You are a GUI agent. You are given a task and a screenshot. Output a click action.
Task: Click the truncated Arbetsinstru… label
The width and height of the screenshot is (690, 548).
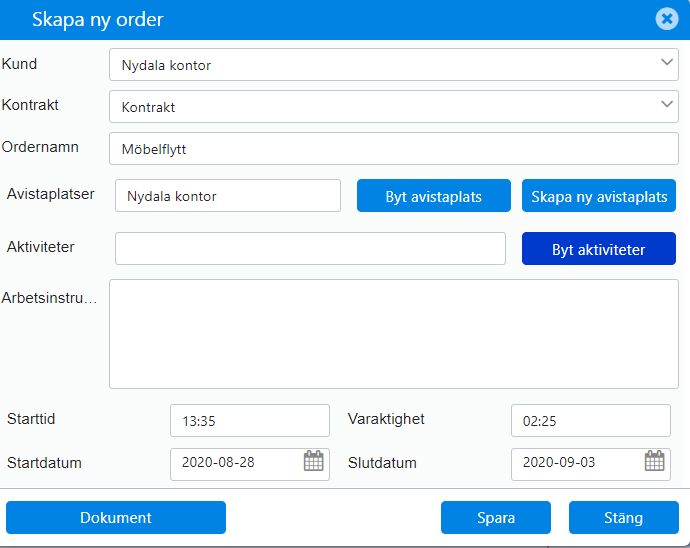pyautogui.click(x=49, y=298)
